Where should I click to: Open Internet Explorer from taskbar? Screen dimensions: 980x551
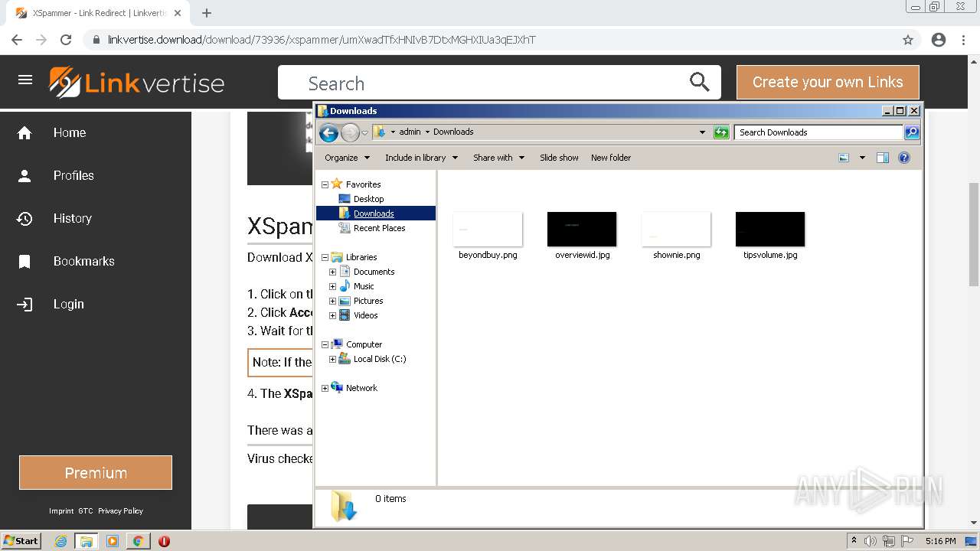pyautogui.click(x=61, y=541)
